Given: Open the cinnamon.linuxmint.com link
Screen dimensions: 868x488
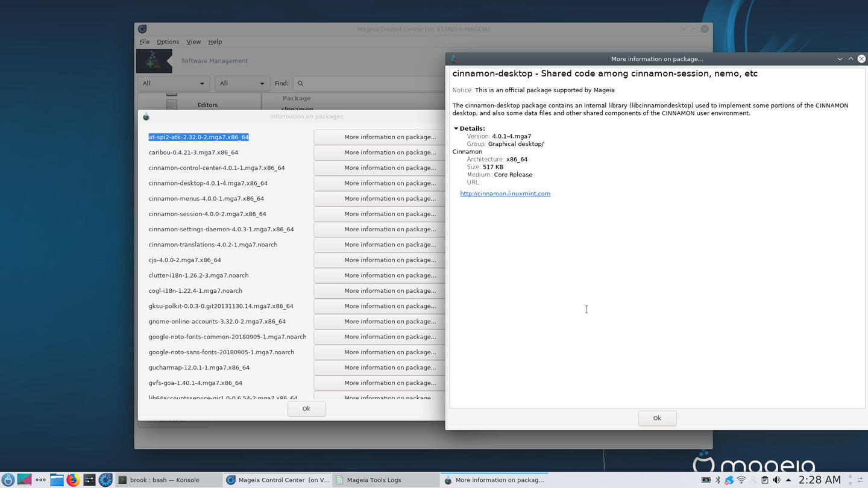Looking at the screenshot, I should pos(505,193).
